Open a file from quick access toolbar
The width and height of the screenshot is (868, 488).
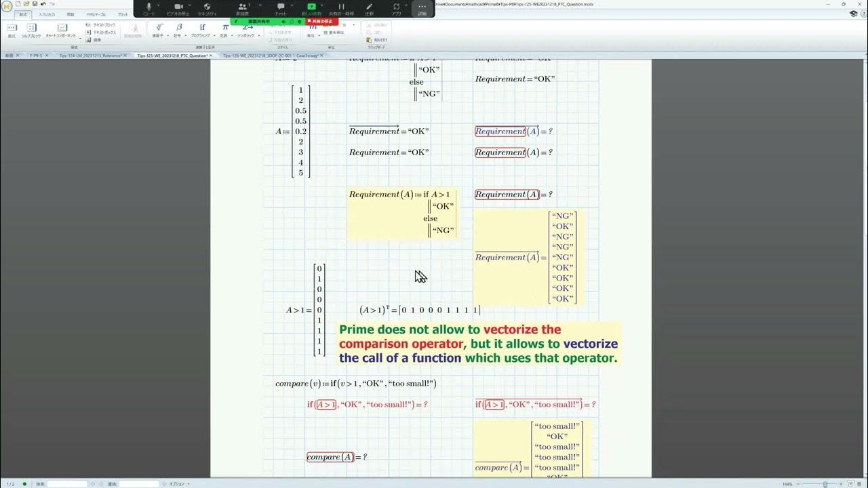click(x=26, y=4)
